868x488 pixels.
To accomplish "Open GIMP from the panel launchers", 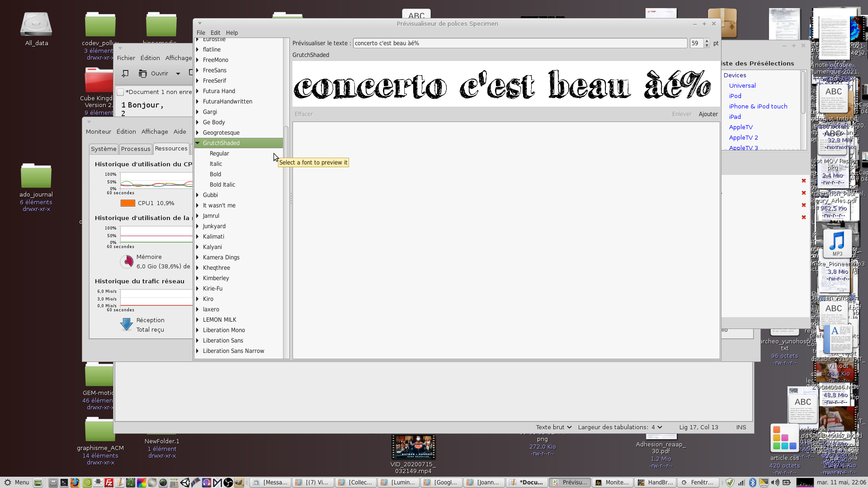I will [x=239, y=483].
